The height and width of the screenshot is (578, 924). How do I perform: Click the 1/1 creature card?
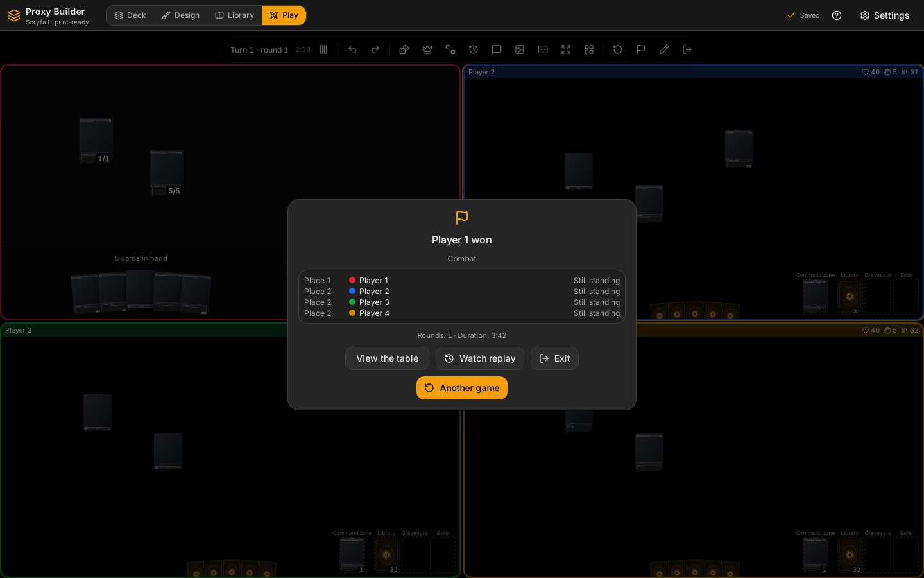(x=96, y=140)
